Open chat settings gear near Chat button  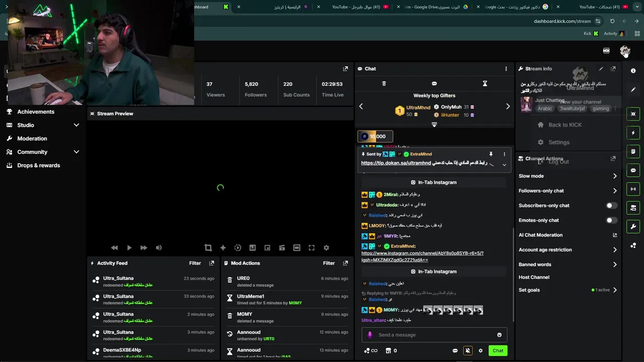click(x=480, y=350)
